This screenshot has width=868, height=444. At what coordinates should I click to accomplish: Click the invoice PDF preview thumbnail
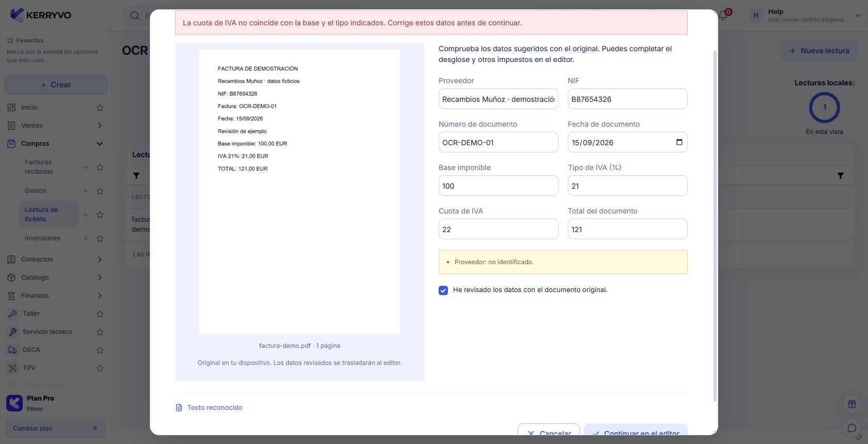pyautogui.click(x=300, y=192)
